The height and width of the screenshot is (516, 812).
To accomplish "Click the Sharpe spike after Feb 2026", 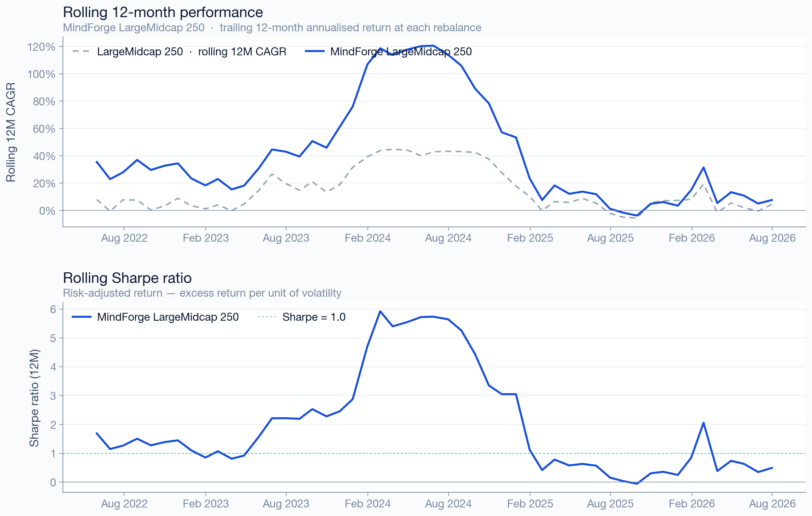I will (703, 422).
